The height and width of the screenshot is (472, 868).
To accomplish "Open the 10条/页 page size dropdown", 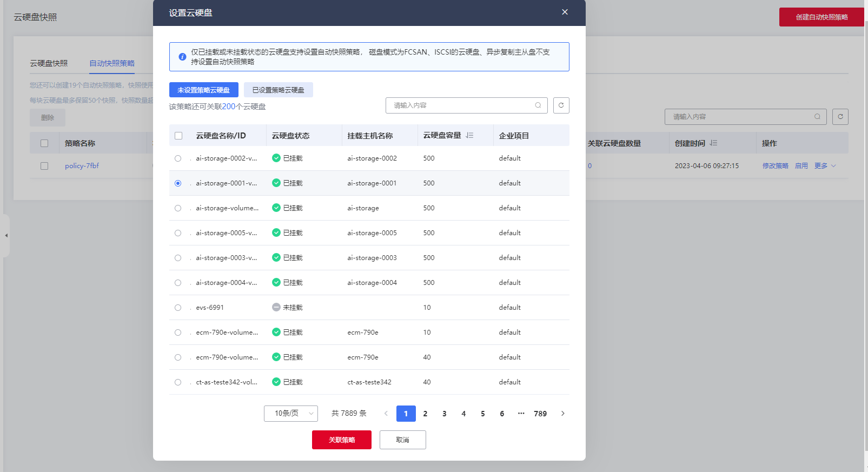I will (x=291, y=414).
